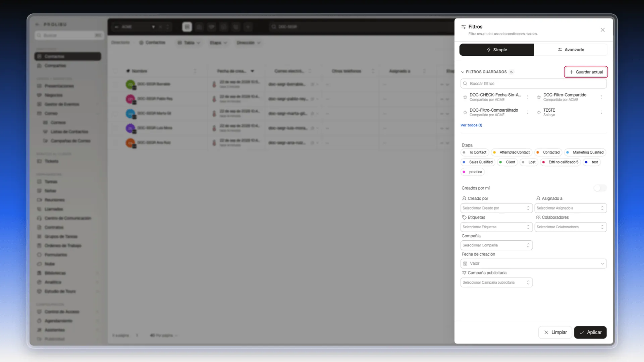Open options menu for DOC-Filtro-Compartilhado filter
This screenshot has width=644, height=362.
pos(528,112)
